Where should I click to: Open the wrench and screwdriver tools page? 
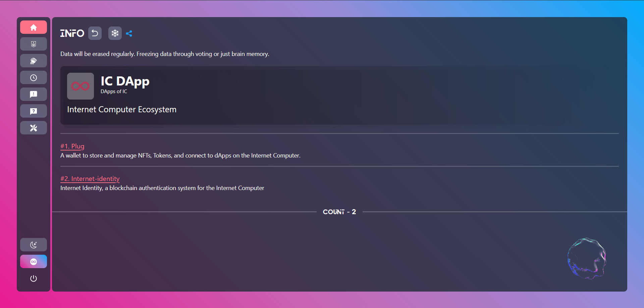click(34, 128)
